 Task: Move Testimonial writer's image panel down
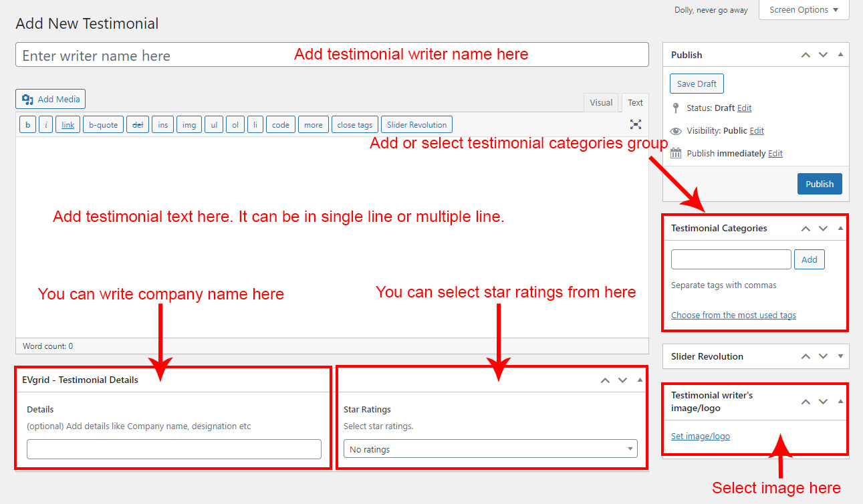[823, 402]
